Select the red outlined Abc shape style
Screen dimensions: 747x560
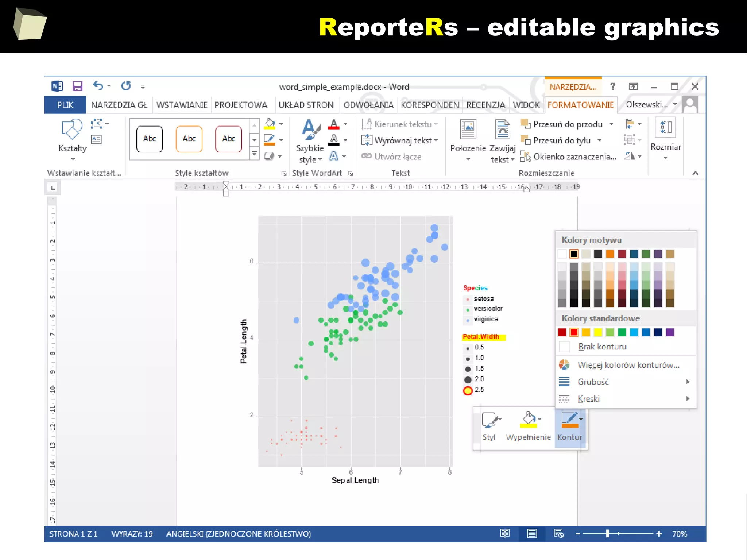pos(229,139)
